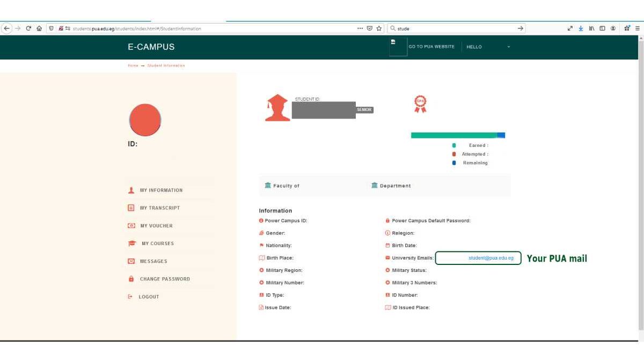Follow the GO TO PUA WEBSITE link
The height and width of the screenshot is (362, 644).
tap(431, 47)
